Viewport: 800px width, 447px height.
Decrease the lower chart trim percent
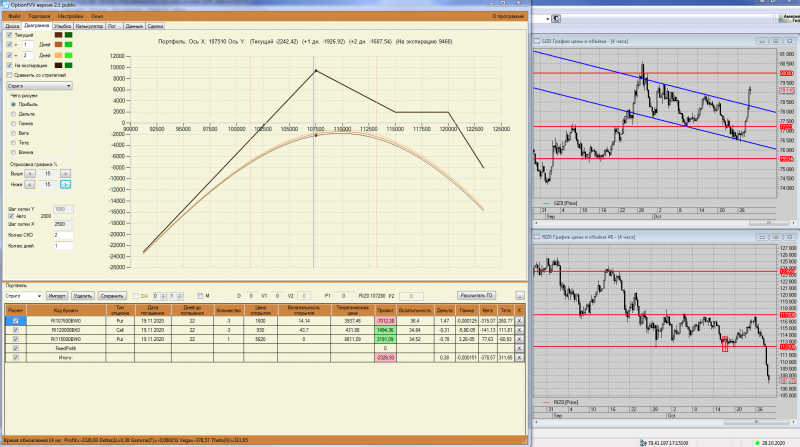(x=30, y=185)
